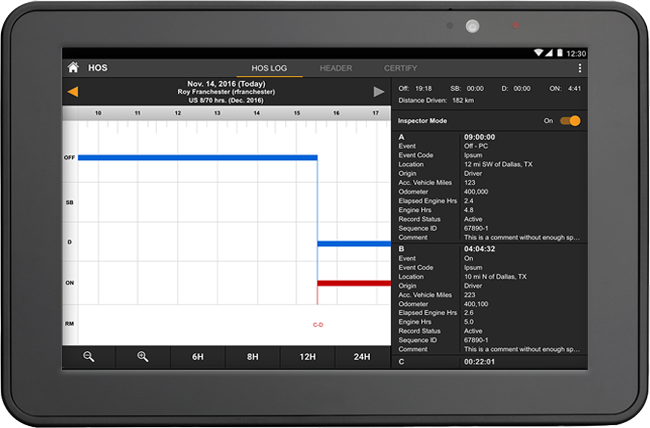Tap the hour 10 label on time ruler
650x428 pixels.
98,113
